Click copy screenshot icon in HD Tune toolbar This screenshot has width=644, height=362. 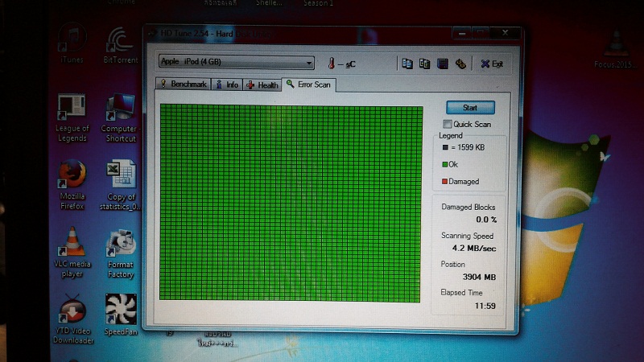tap(424, 64)
